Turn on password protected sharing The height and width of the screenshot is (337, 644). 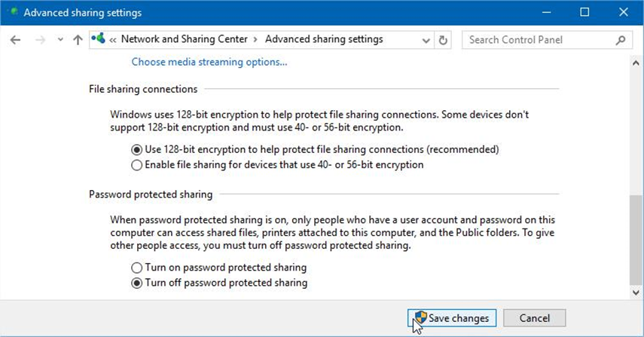pos(136,268)
